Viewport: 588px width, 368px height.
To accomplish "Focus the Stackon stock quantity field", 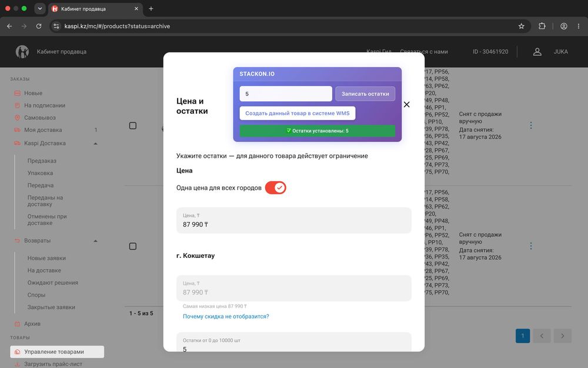I will tap(286, 94).
